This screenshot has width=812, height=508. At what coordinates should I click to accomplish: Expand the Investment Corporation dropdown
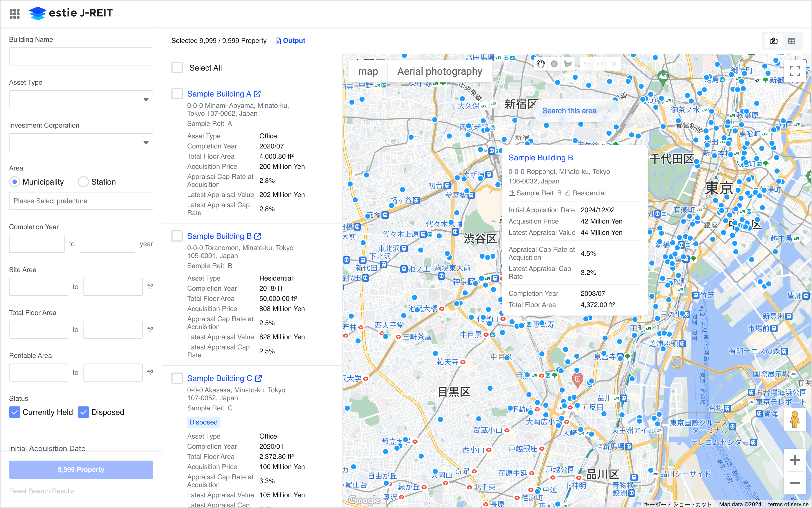coord(81,143)
